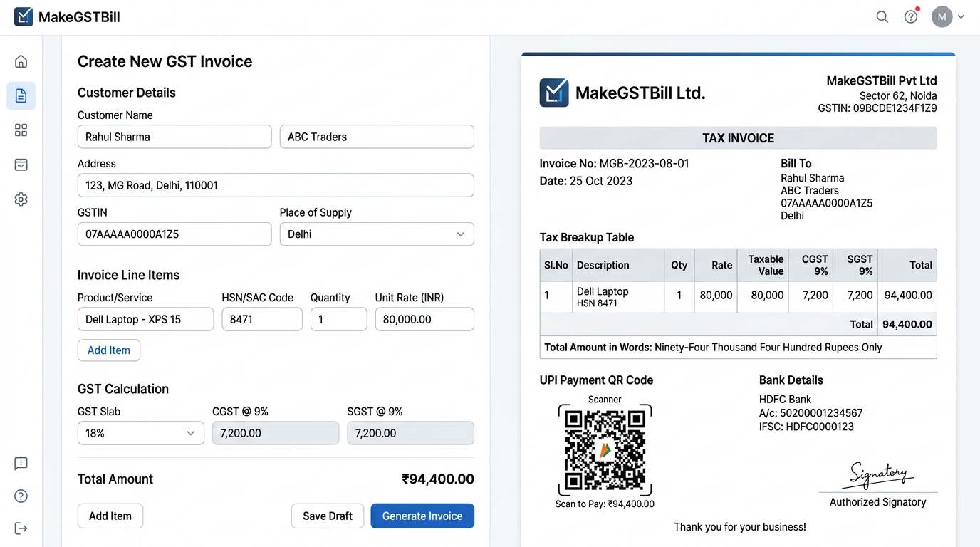Click the blue Add Item button under line items
The width and height of the screenshot is (980, 547).
(x=109, y=350)
